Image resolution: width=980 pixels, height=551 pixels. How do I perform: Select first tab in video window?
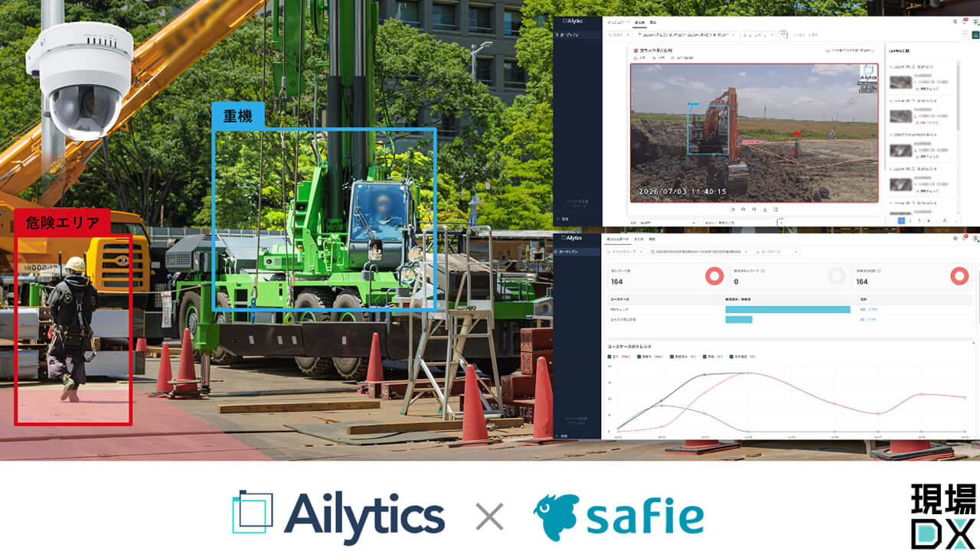coord(619,22)
